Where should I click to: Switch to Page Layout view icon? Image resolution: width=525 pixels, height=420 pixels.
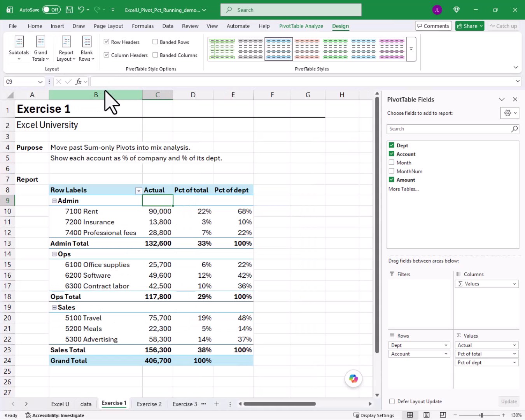pos(426,415)
